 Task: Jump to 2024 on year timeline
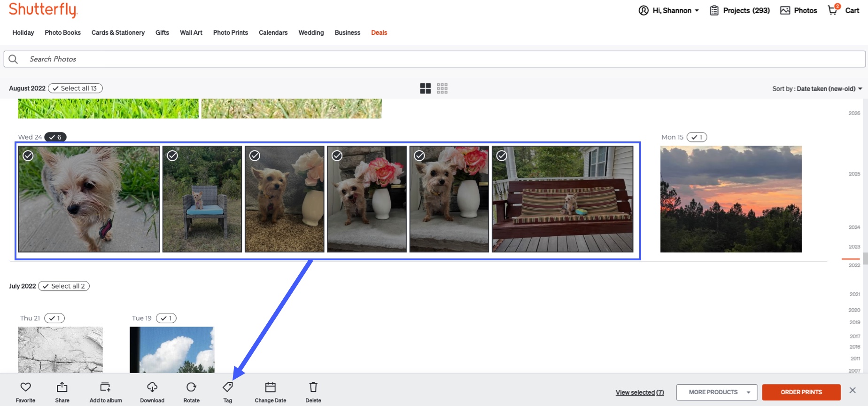(x=854, y=227)
